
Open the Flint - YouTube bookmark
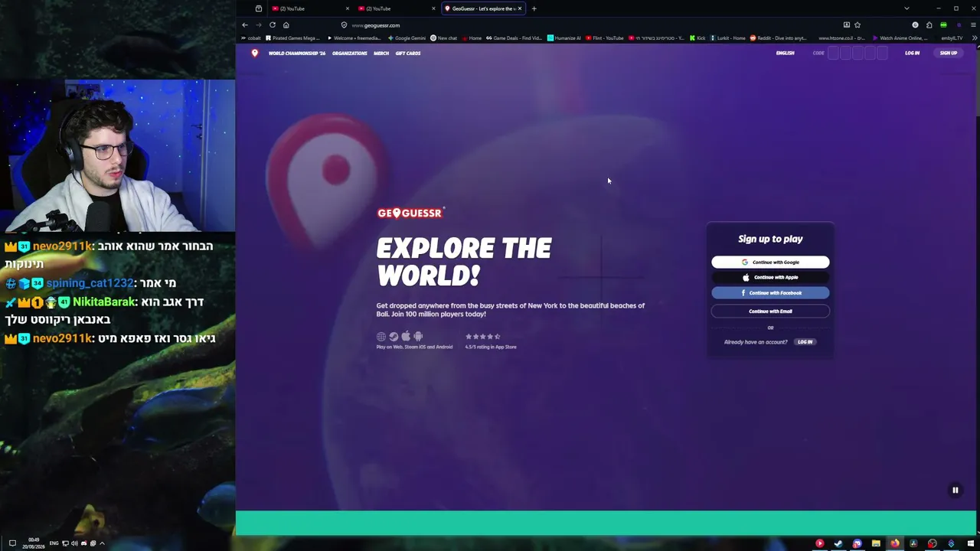pos(604,38)
